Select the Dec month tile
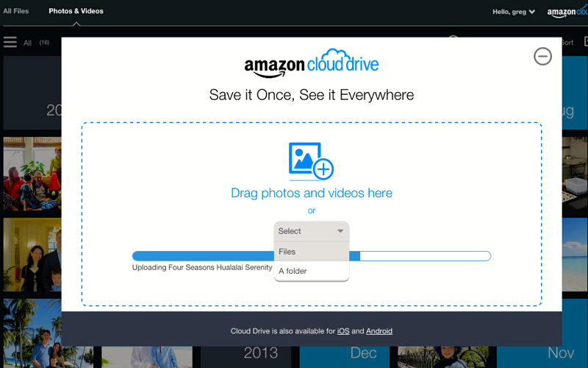This screenshot has height=368, width=588. (344, 357)
